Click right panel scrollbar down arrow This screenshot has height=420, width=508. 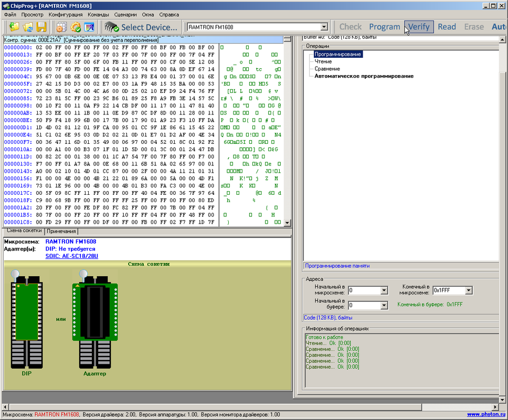point(502,399)
